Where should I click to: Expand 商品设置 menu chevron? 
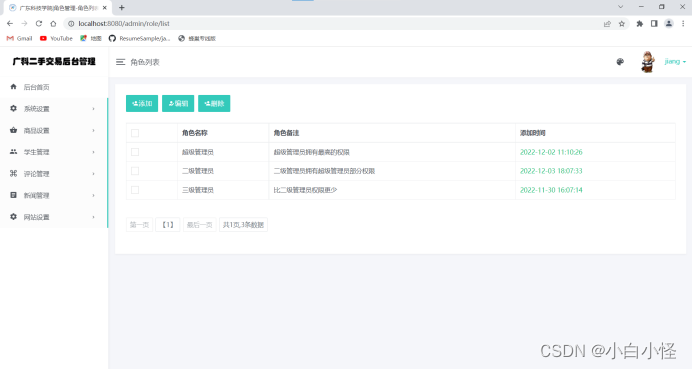(93, 130)
